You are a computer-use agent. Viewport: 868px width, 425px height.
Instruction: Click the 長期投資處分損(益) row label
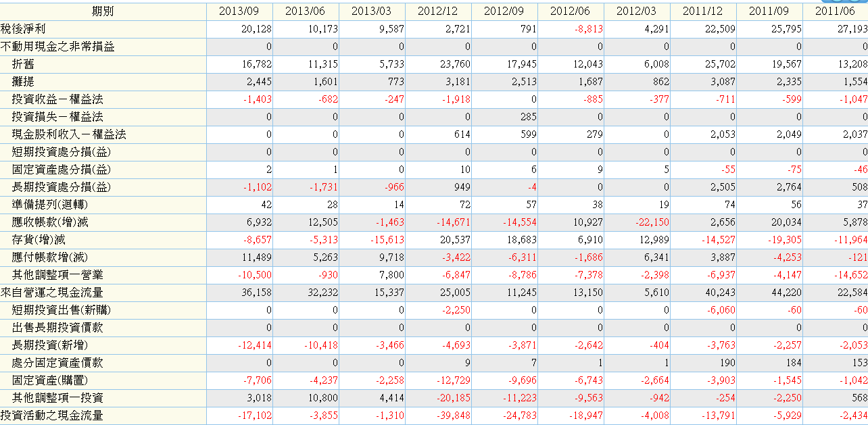tap(61, 187)
